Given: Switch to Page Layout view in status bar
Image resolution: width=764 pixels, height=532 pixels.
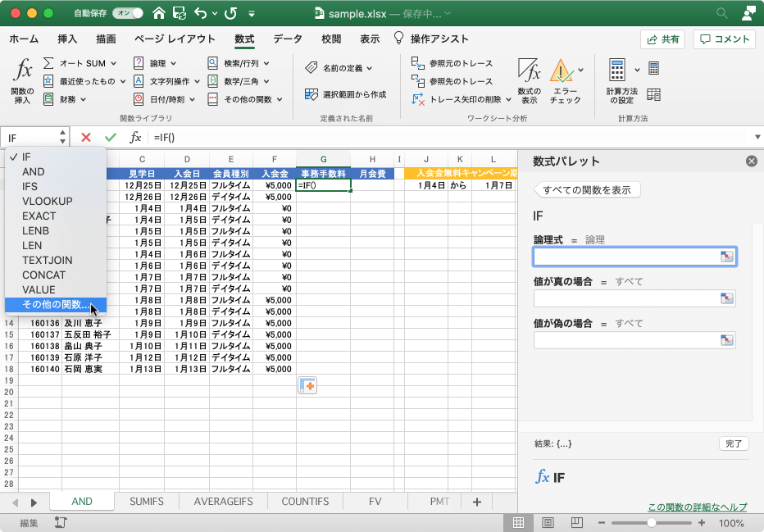Looking at the screenshot, I should click(548, 523).
